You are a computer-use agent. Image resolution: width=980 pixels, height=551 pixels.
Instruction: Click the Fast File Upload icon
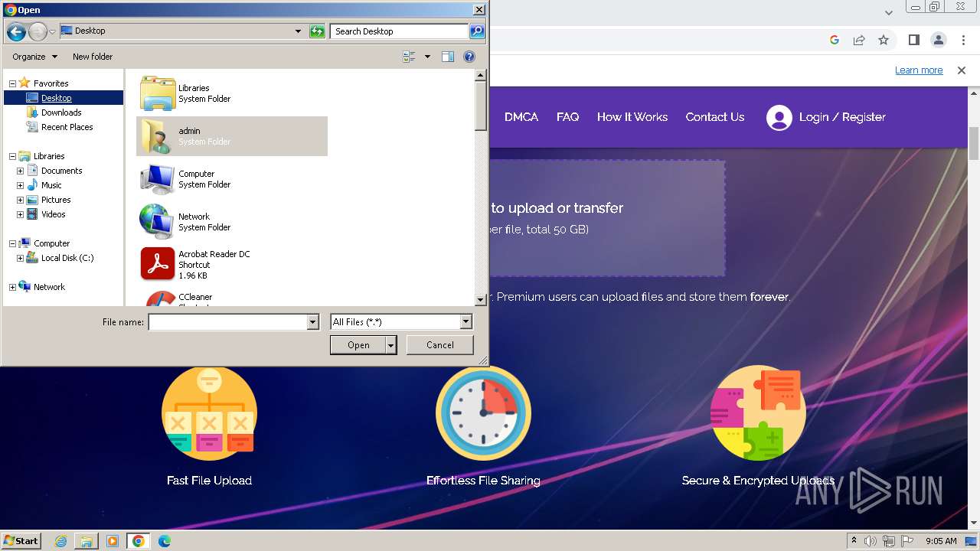click(209, 413)
